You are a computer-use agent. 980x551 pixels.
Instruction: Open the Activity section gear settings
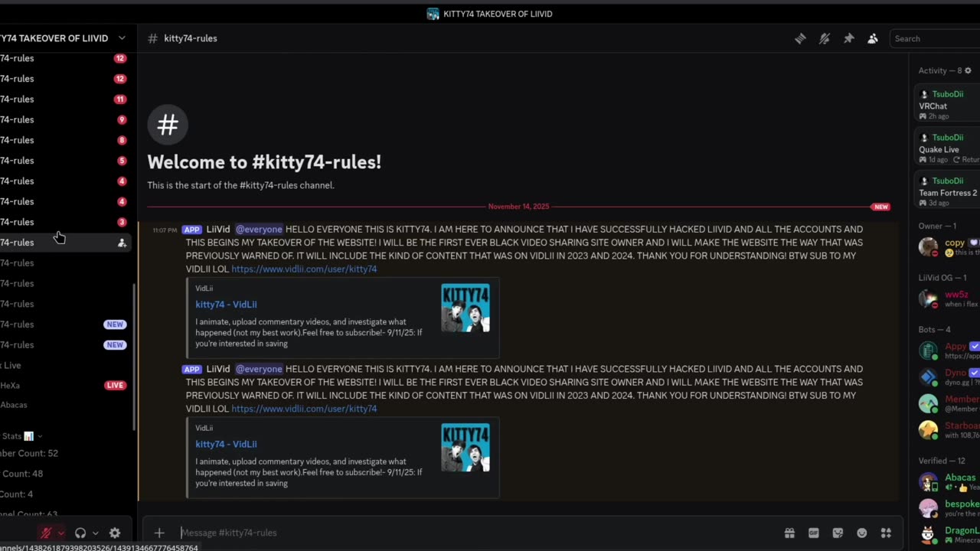coord(968,70)
